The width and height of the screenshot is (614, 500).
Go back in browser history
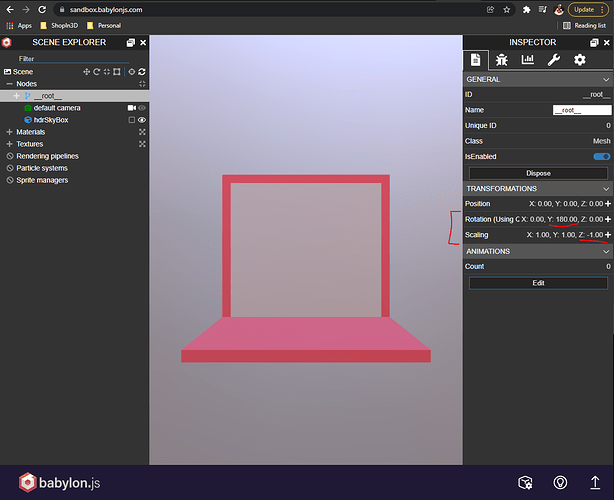[x=10, y=9]
